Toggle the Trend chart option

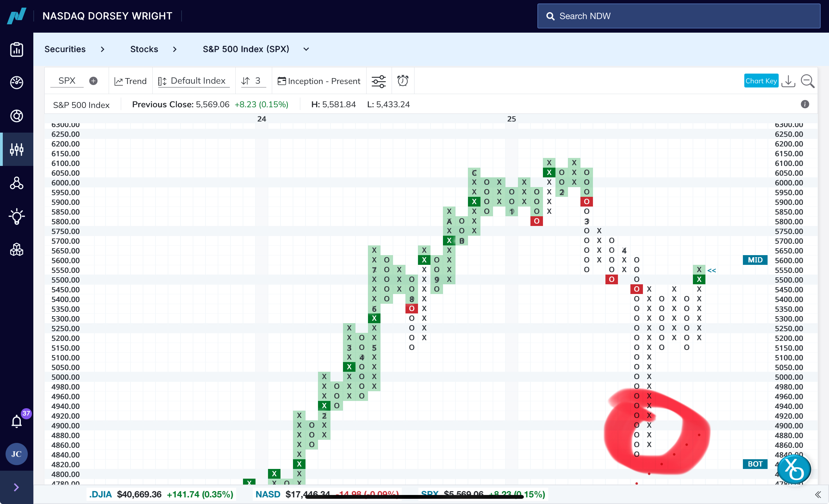coord(131,81)
